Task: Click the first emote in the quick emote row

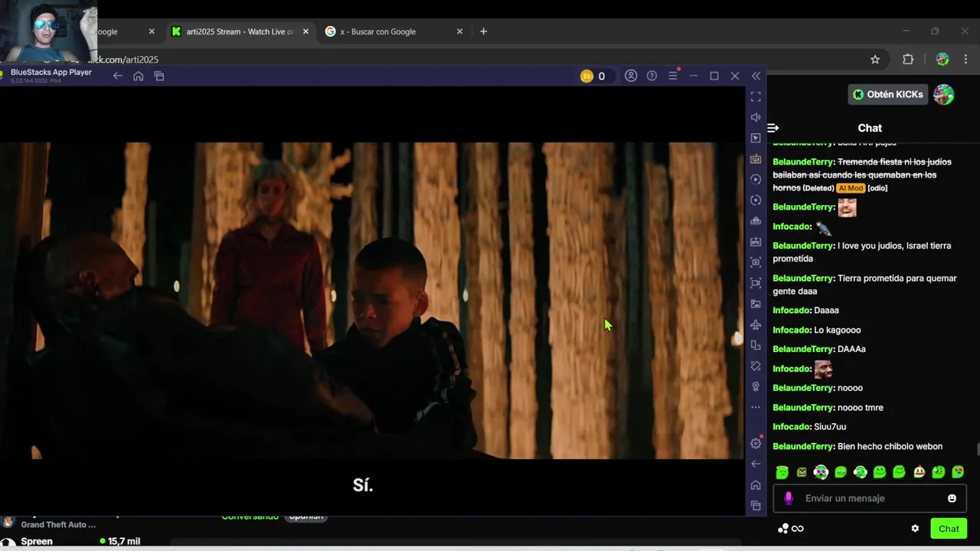Action: (782, 472)
